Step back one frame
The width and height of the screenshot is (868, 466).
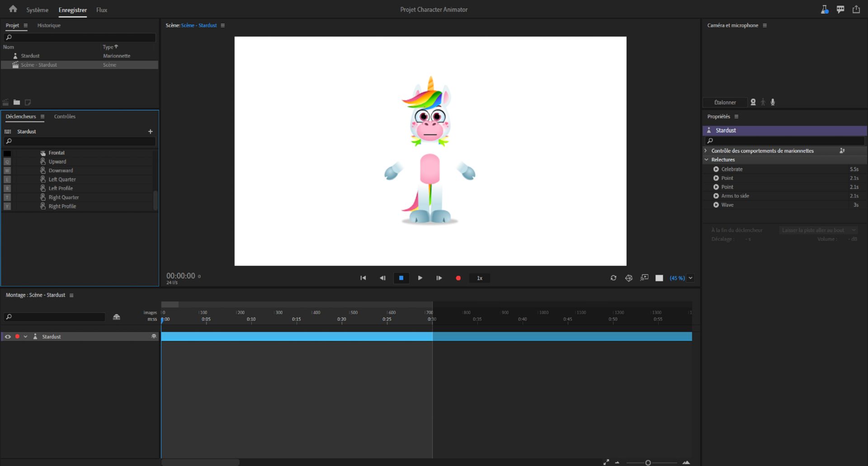382,278
